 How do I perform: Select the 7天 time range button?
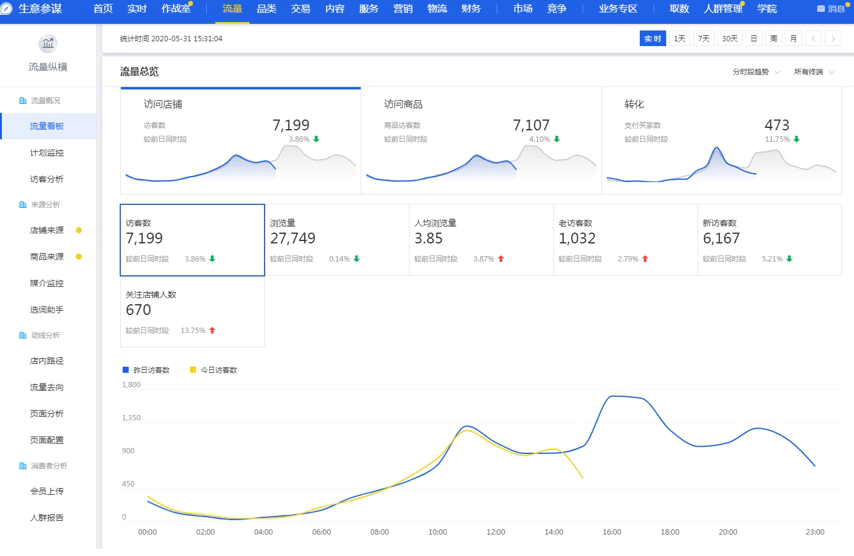coord(704,39)
